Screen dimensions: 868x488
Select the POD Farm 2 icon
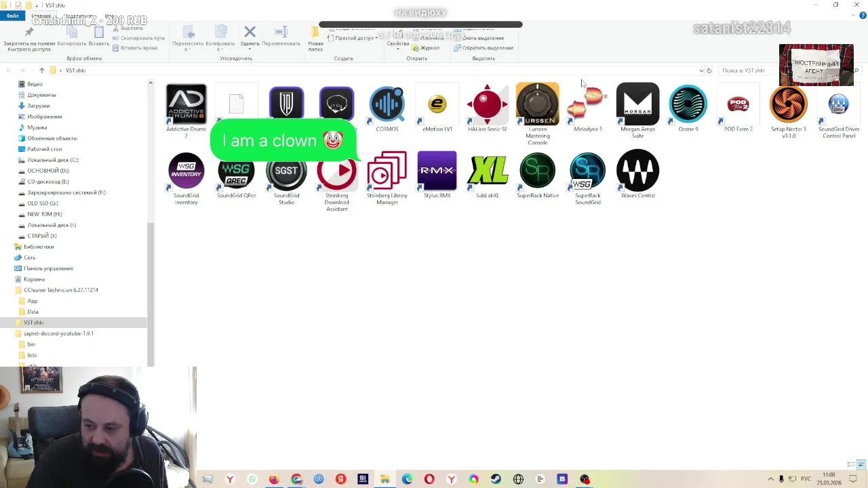coord(738,104)
